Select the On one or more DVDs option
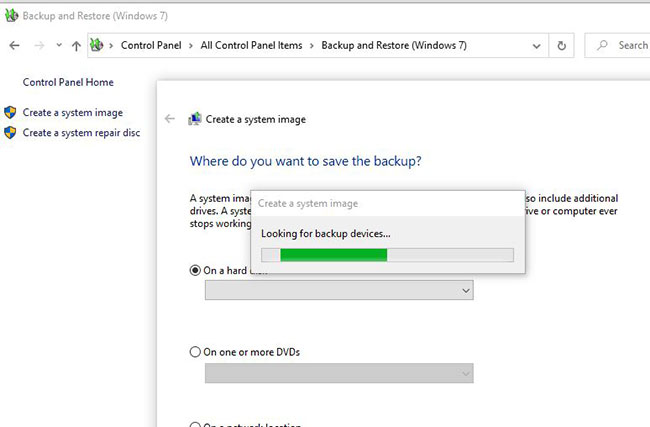650x427 pixels. [195, 352]
